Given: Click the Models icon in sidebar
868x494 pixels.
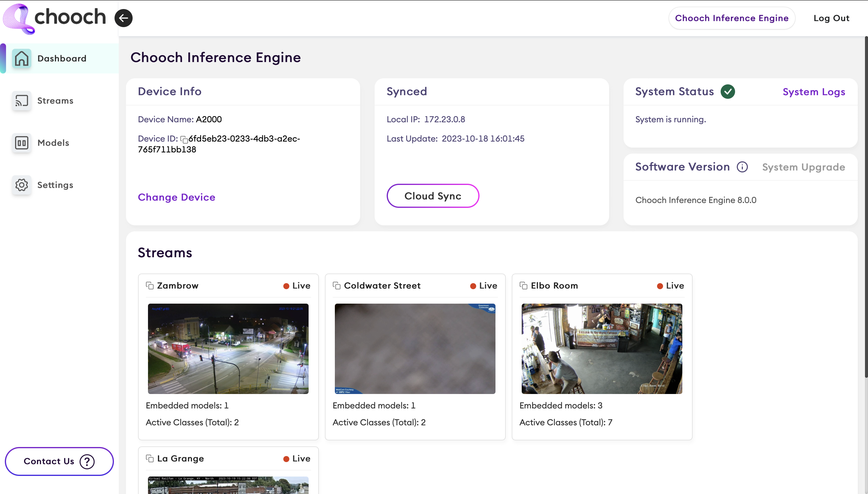Looking at the screenshot, I should pyautogui.click(x=22, y=143).
